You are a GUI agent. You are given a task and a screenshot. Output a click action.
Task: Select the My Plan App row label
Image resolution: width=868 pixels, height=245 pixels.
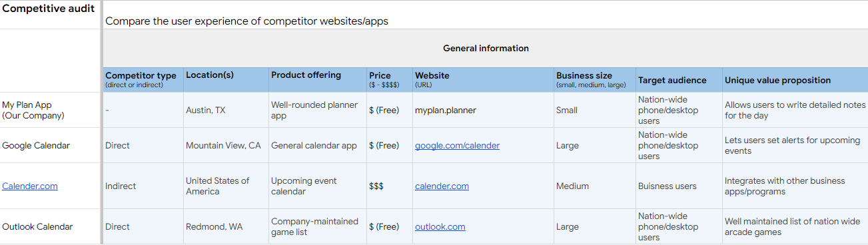[x=50, y=110]
